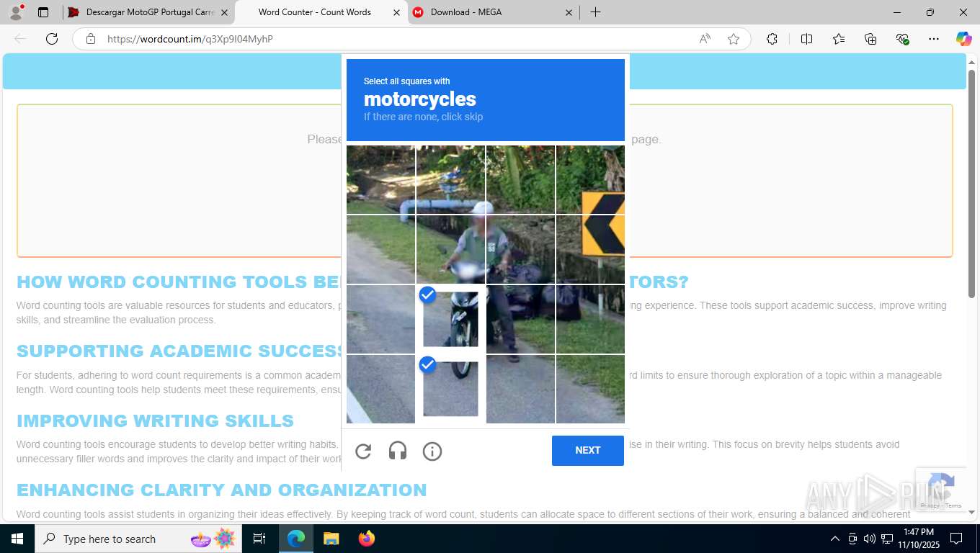Switch to Download - MEGA tab
The width and height of the screenshot is (980, 553).
click(x=493, y=12)
